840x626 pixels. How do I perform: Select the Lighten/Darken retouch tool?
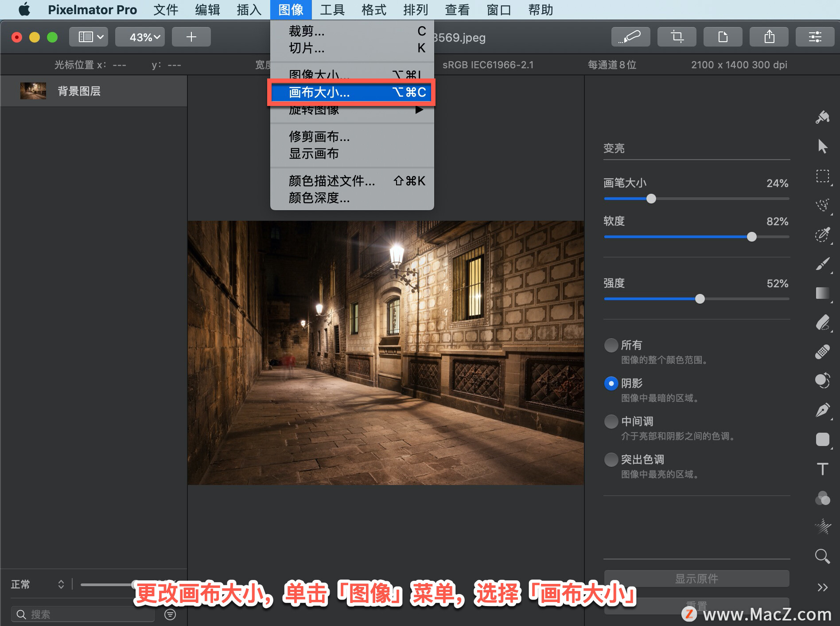(x=823, y=381)
